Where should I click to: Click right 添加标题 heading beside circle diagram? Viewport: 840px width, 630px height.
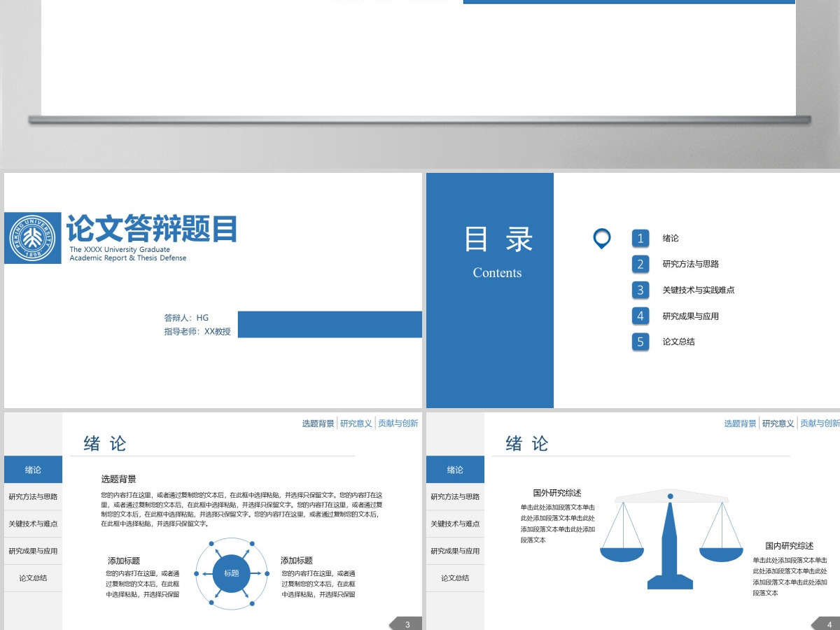(297, 561)
